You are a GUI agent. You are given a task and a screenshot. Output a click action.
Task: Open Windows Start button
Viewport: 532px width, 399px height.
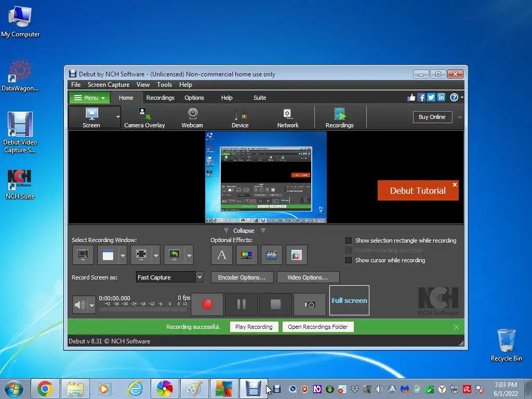(14, 389)
